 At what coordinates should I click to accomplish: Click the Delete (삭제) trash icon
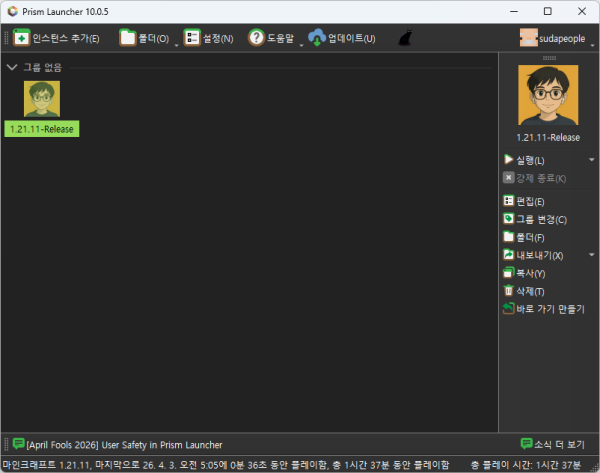point(509,291)
